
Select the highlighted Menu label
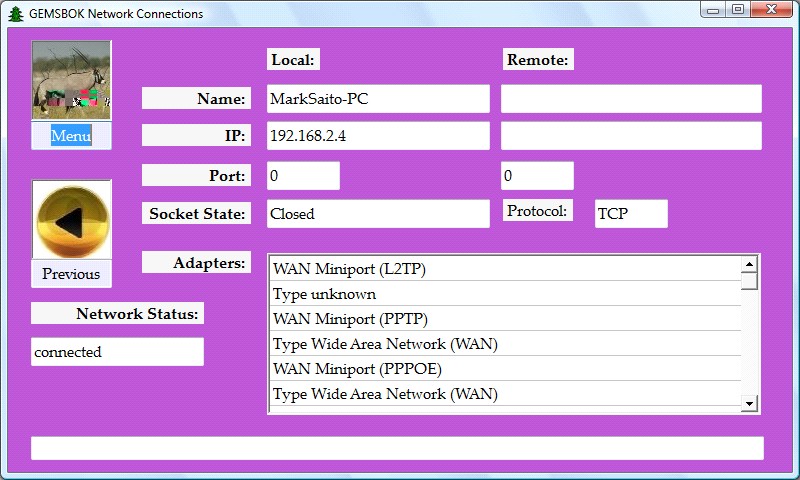click(71, 136)
